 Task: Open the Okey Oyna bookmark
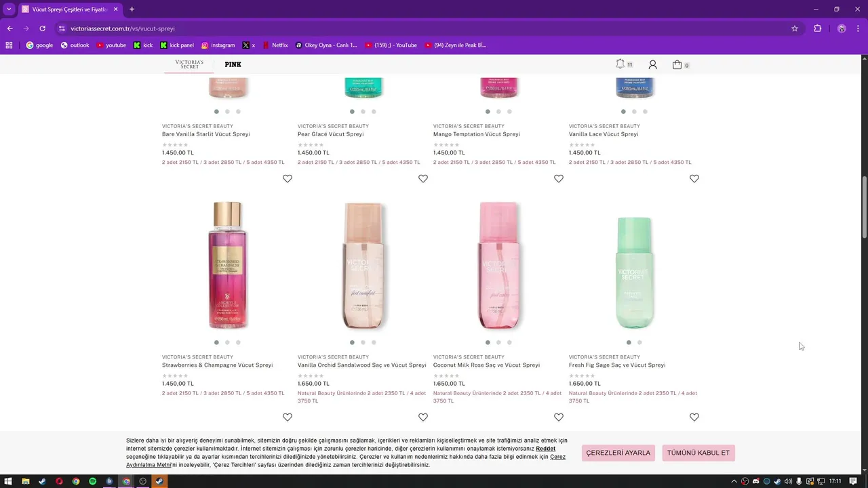tap(326, 45)
